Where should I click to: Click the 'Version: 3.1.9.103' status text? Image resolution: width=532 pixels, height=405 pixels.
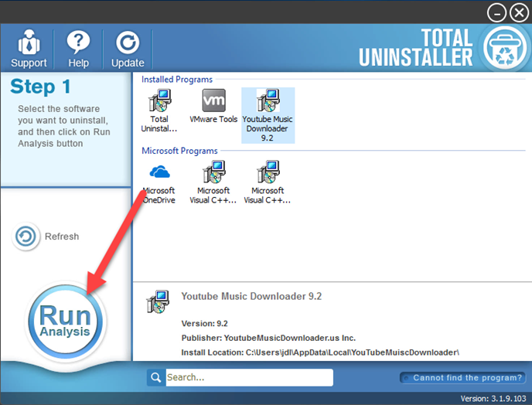tap(493, 399)
